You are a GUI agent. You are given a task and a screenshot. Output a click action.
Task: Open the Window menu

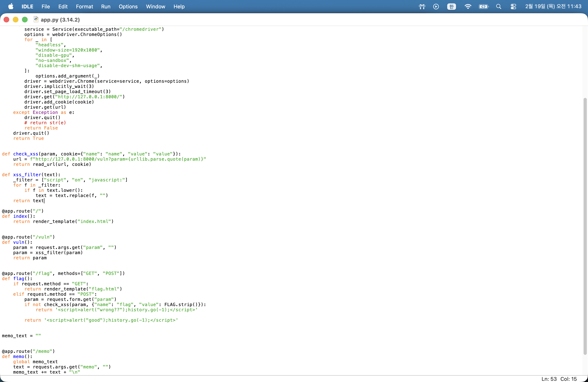point(155,6)
